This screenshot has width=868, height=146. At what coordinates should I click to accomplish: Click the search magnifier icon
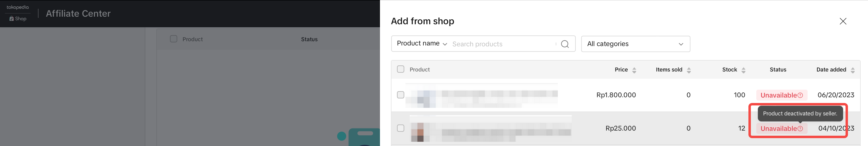click(x=565, y=44)
